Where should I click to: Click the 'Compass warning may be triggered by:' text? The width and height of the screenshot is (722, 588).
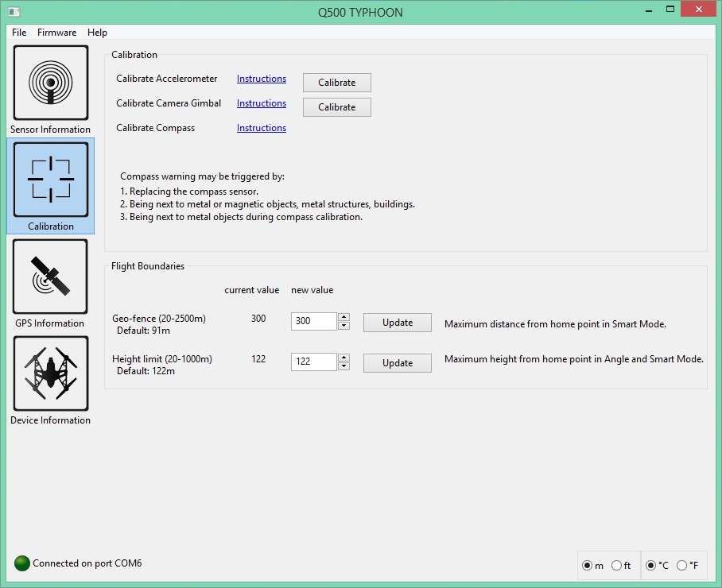[x=202, y=176]
